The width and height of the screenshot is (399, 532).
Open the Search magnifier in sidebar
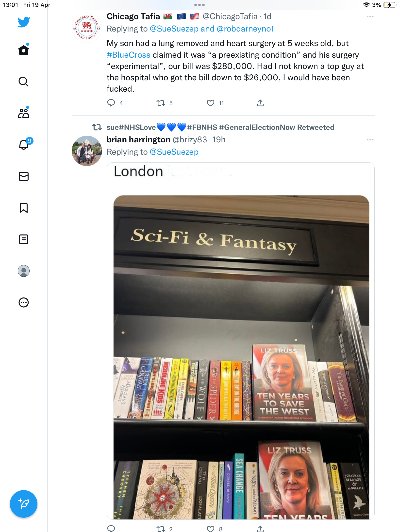click(x=24, y=82)
